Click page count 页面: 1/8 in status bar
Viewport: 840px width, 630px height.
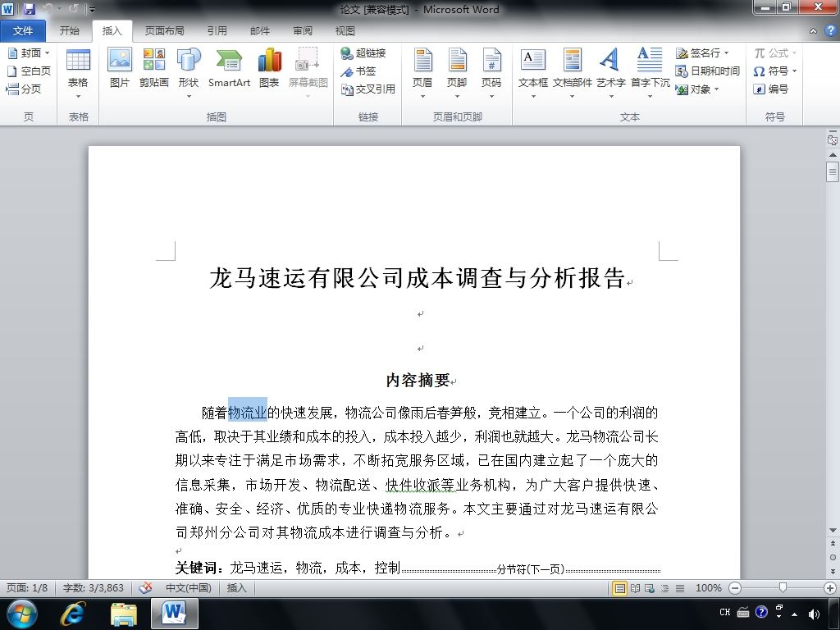(27, 587)
